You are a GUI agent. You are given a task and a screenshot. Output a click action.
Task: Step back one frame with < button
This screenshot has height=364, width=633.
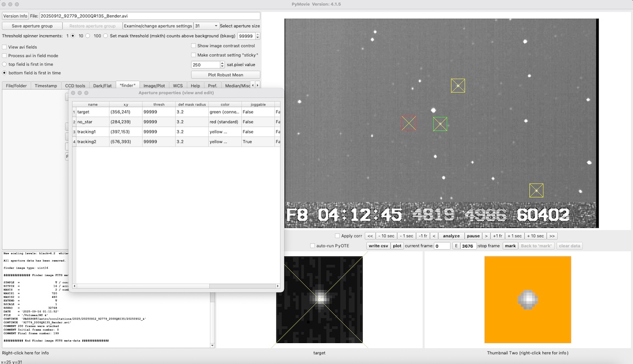tap(434, 236)
